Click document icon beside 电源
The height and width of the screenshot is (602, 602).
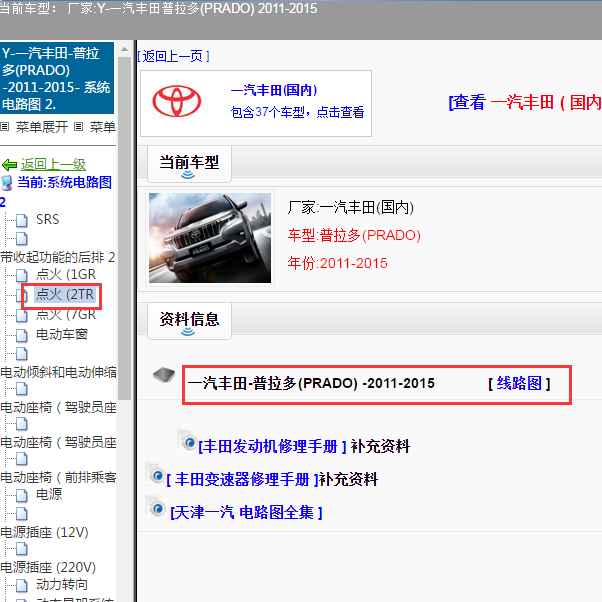(x=22, y=495)
